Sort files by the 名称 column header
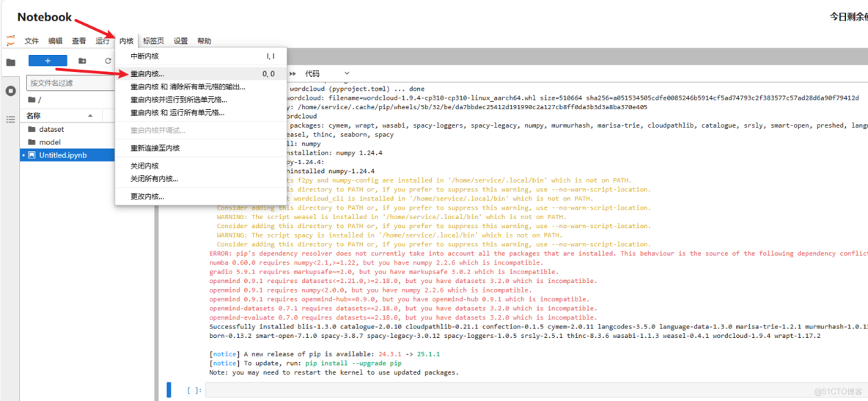Viewport: 868px width, 401px height. point(60,116)
